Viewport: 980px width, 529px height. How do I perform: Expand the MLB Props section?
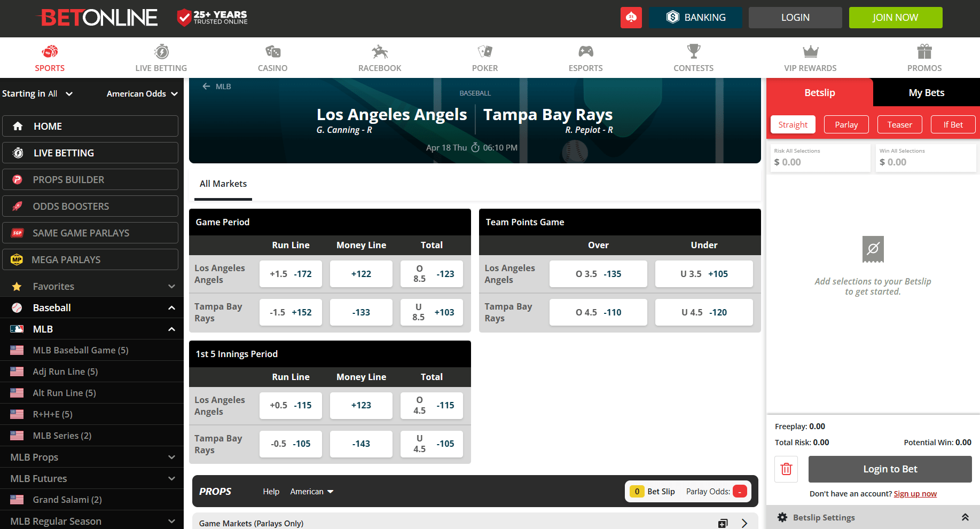point(171,457)
